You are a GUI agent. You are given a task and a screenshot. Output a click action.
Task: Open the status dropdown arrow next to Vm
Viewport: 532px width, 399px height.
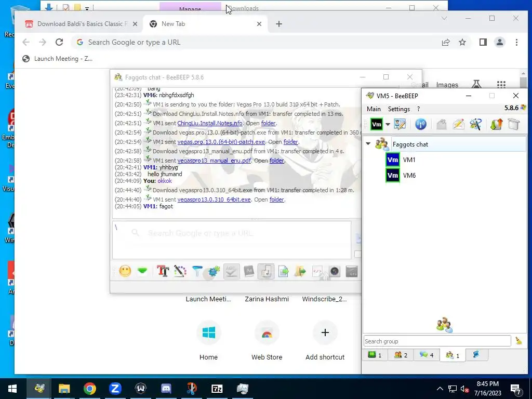pyautogui.click(x=388, y=125)
